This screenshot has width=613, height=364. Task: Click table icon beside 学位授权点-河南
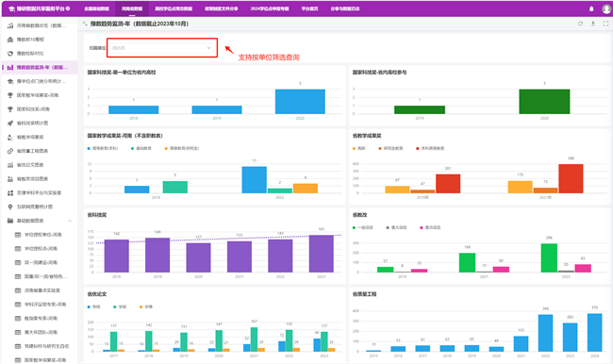tap(18, 249)
